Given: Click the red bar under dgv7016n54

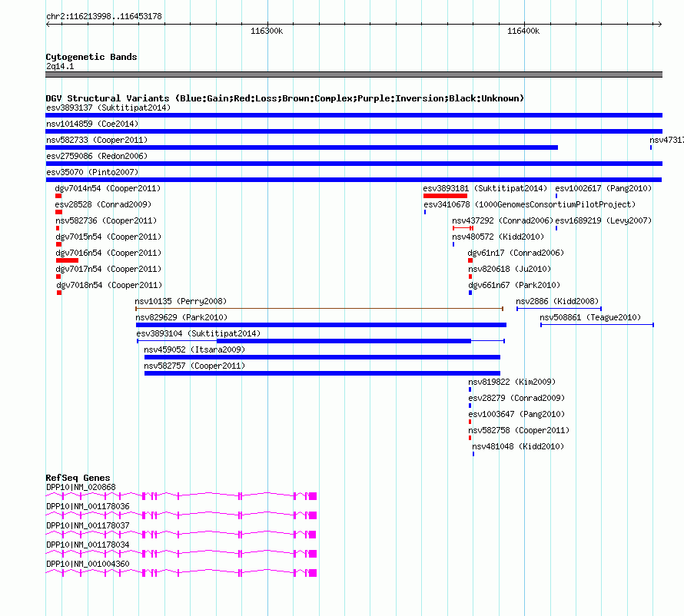Looking at the screenshot, I should point(67,260).
